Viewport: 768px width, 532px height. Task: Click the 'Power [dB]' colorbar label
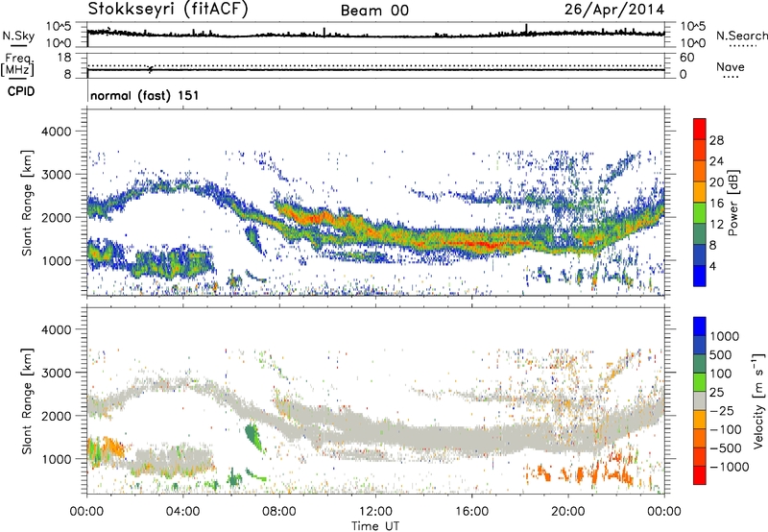pos(732,203)
